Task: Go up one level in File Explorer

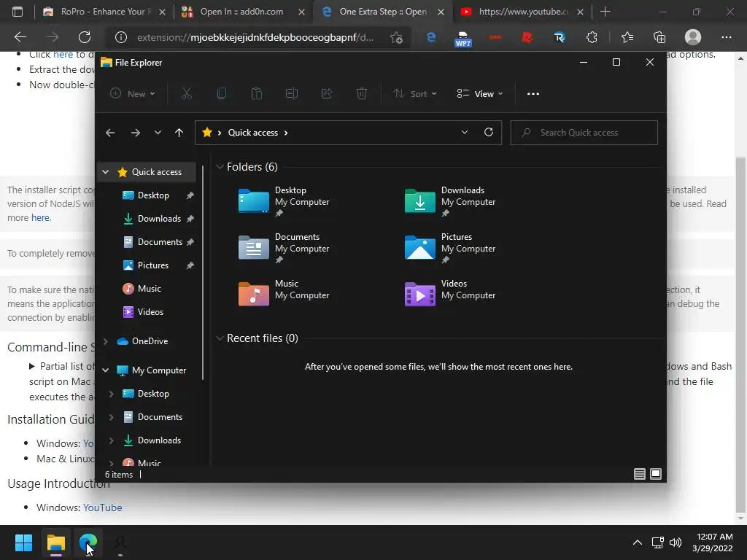Action: pos(179,133)
